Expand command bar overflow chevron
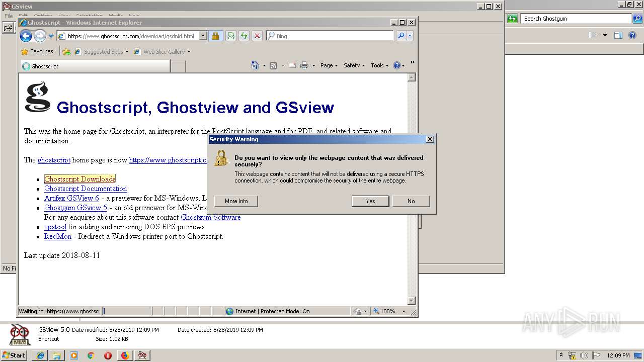Viewport: 644px width, 362px height. point(412,62)
